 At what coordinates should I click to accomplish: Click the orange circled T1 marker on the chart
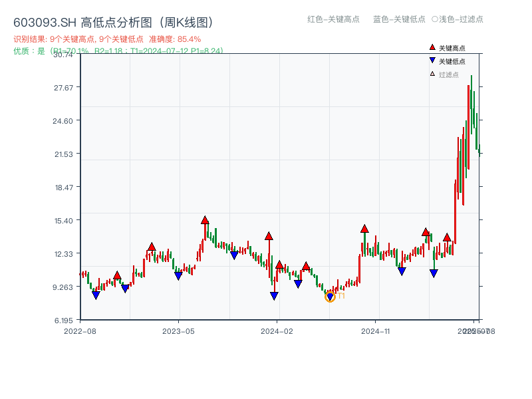(330, 296)
